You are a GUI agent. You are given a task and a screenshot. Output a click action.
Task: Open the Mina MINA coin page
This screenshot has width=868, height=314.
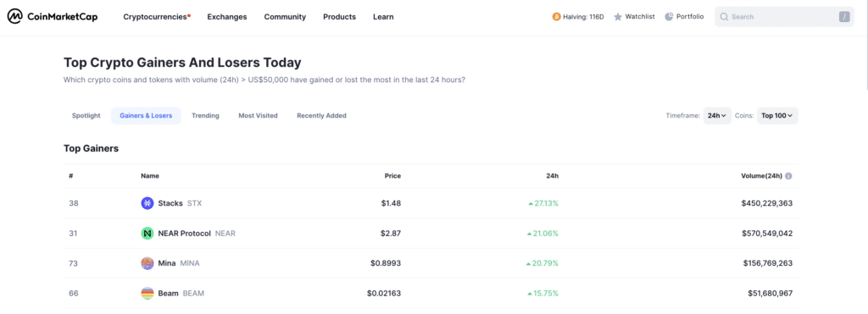tap(170, 263)
